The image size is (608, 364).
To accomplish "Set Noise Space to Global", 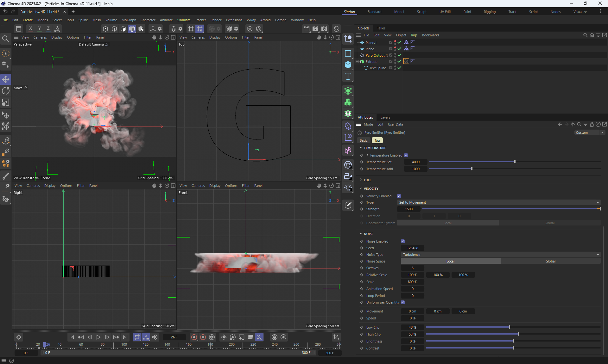I will [550, 261].
